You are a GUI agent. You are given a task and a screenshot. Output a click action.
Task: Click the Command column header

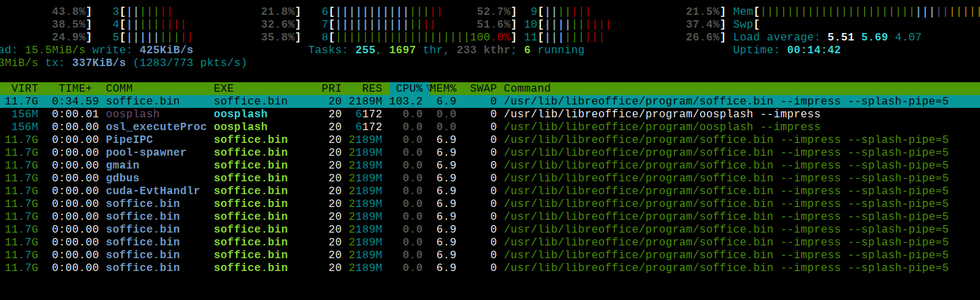[527, 88]
